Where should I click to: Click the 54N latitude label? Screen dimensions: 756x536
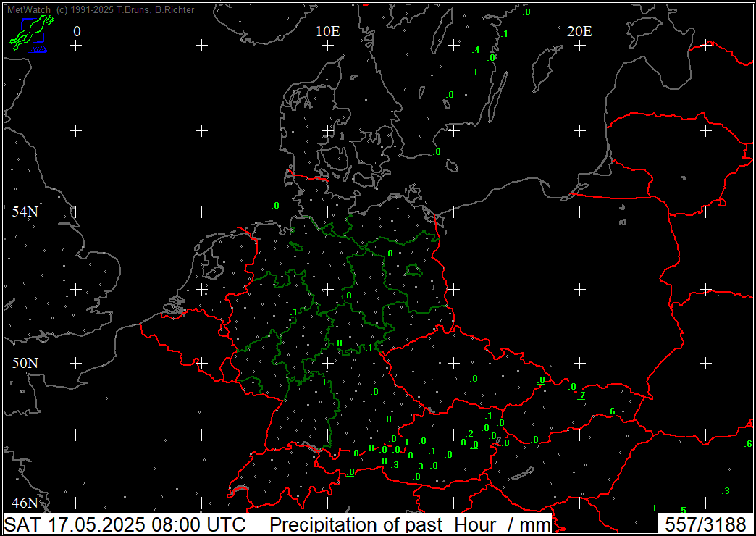[x=25, y=212]
